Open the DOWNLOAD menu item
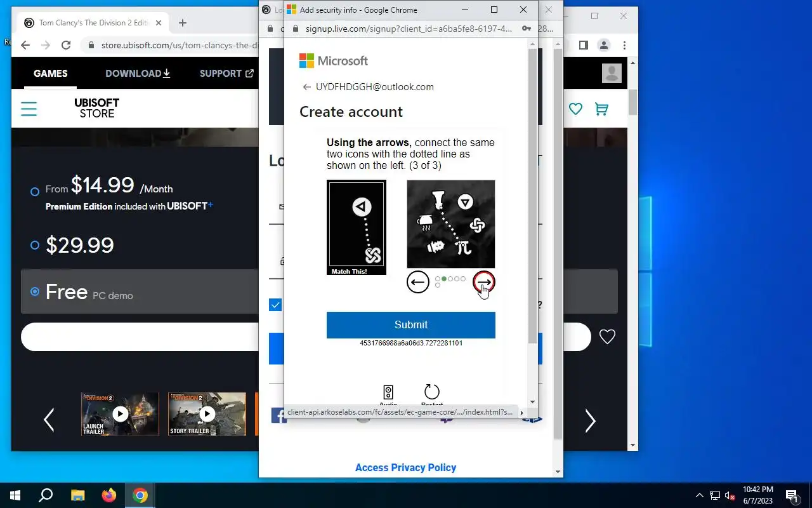The image size is (812, 508). 138,73
